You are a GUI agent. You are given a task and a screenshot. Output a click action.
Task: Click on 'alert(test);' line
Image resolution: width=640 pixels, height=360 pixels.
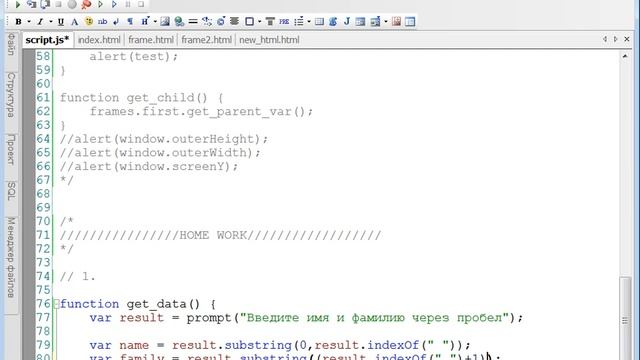[x=134, y=57]
